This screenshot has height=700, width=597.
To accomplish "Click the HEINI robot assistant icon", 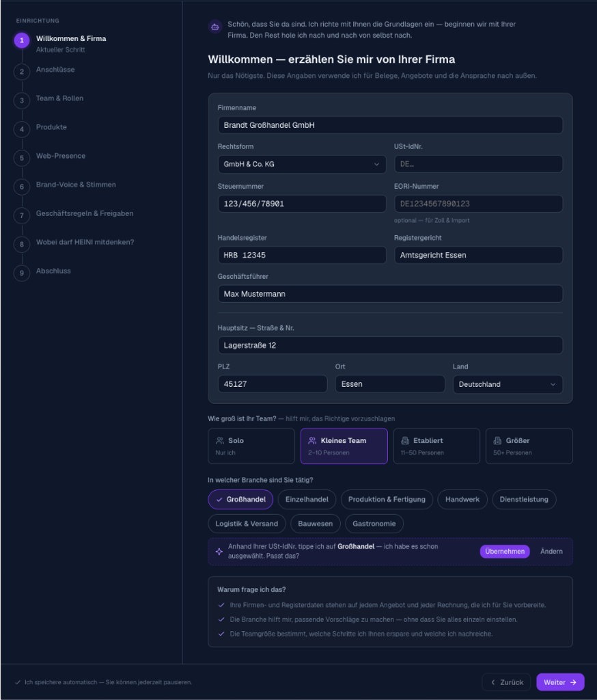I will [215, 27].
